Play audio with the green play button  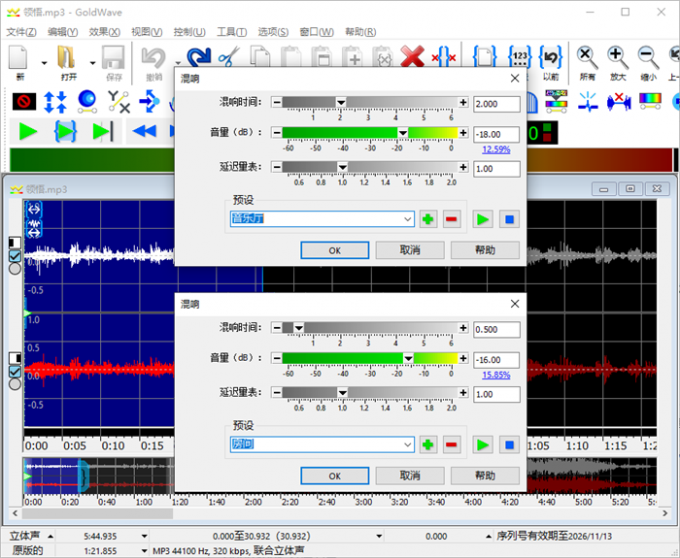28,131
